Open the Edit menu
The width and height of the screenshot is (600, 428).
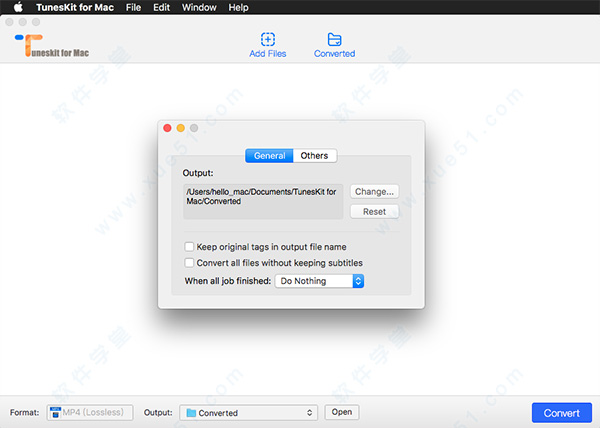[x=161, y=7]
